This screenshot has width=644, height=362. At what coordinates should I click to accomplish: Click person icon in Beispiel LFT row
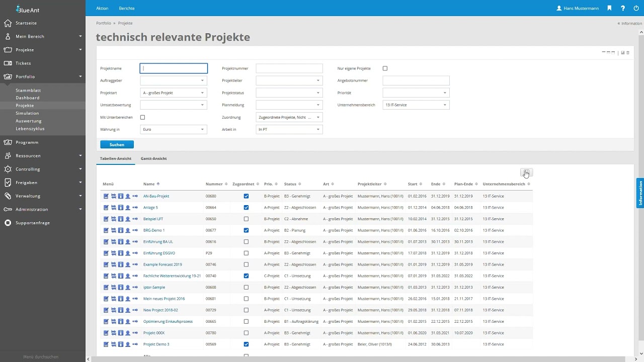coord(128,219)
